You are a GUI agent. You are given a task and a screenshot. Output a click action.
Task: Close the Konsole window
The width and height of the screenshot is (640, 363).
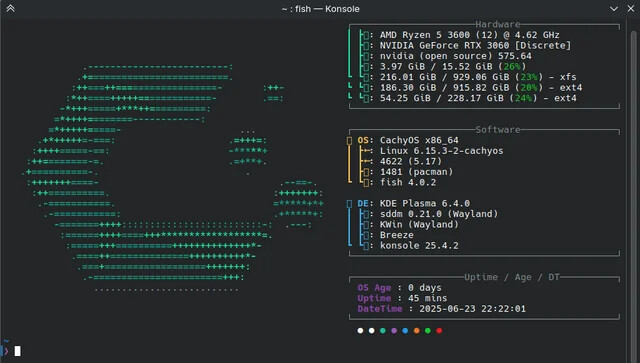tap(631, 9)
